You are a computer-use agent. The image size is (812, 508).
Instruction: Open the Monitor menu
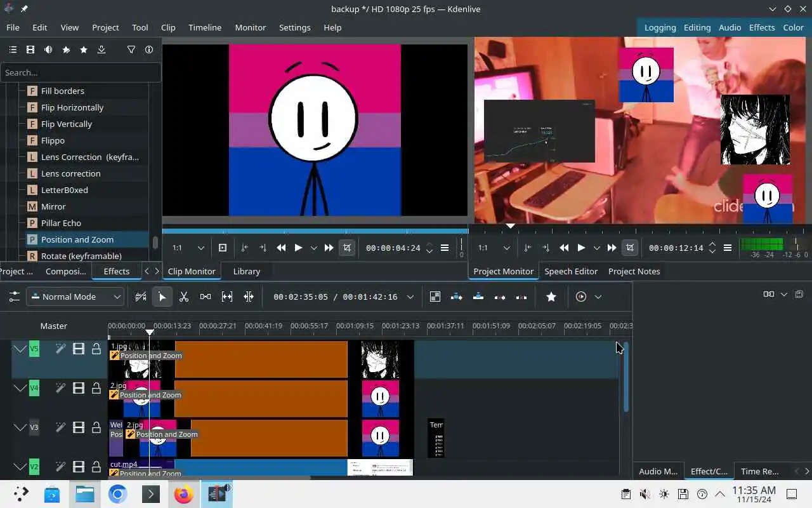point(250,27)
